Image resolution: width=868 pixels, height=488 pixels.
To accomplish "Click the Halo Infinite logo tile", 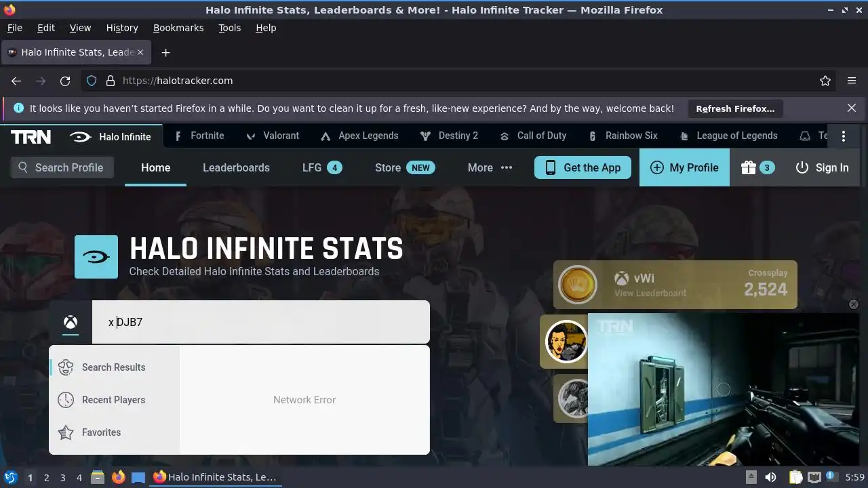I will pyautogui.click(x=96, y=257).
